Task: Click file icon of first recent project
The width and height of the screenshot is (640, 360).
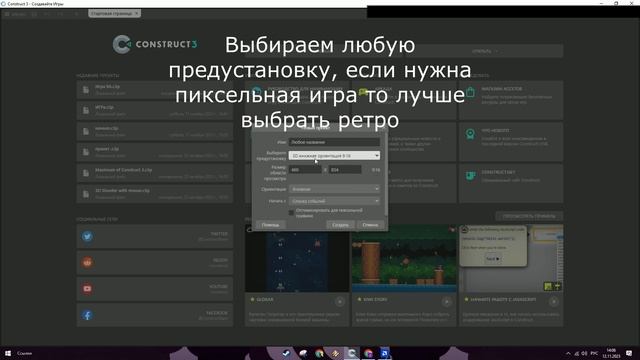Action: (86, 90)
